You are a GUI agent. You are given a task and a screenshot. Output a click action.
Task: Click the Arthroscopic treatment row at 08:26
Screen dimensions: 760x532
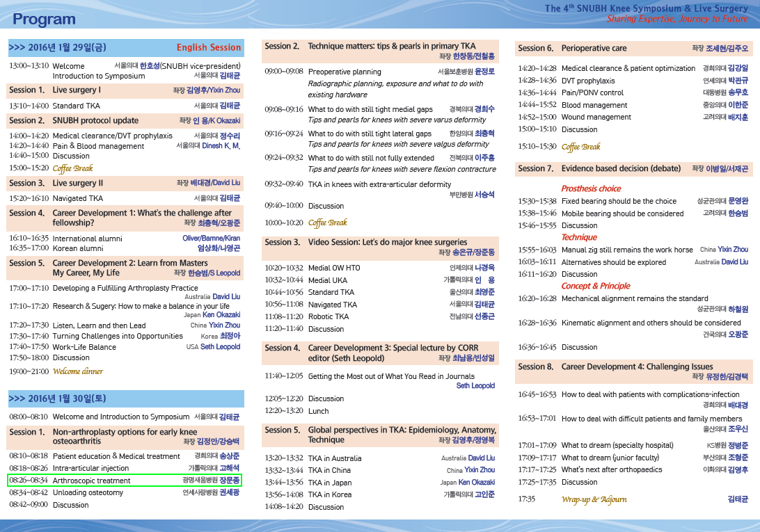[x=124, y=480]
